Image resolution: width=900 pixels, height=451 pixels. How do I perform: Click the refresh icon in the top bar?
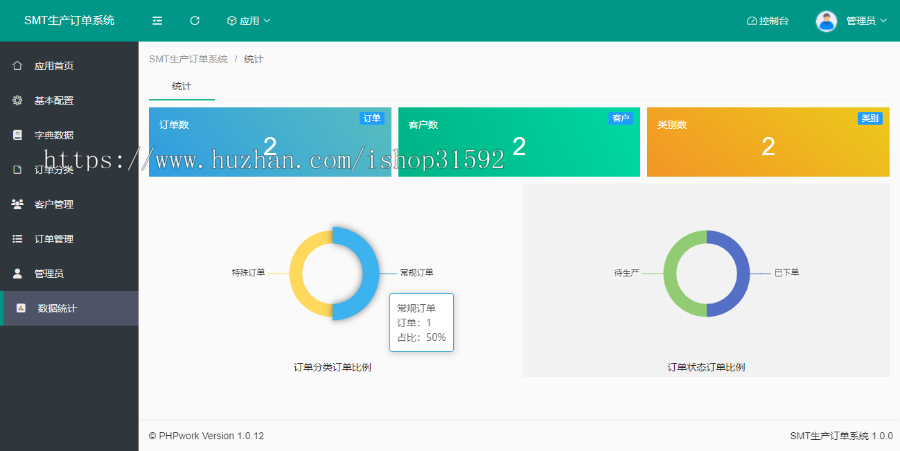point(195,21)
